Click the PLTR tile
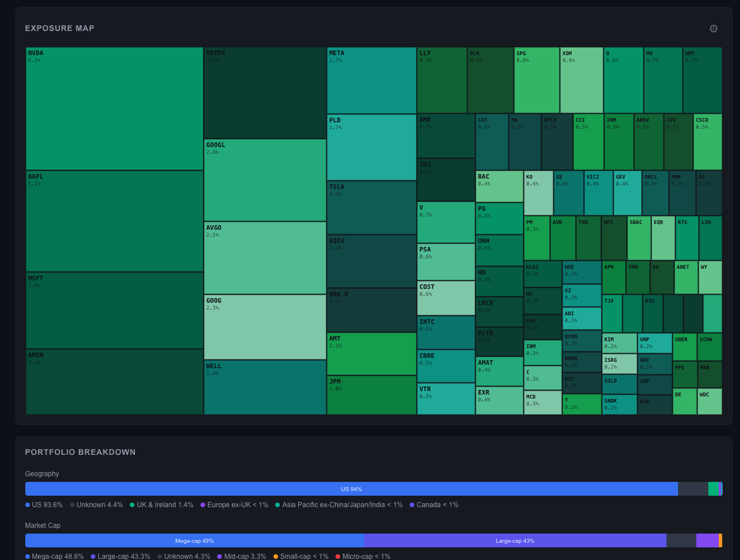740x560 pixels. tap(499, 342)
